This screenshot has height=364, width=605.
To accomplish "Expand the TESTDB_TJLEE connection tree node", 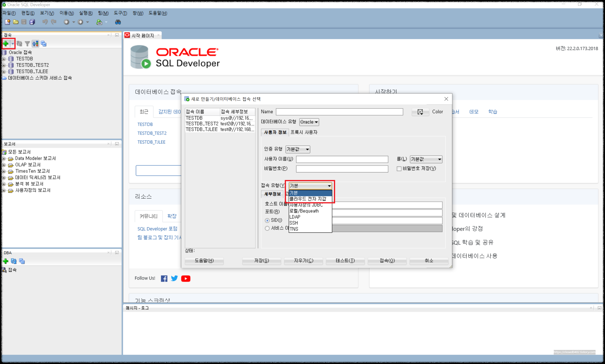I will pos(4,72).
